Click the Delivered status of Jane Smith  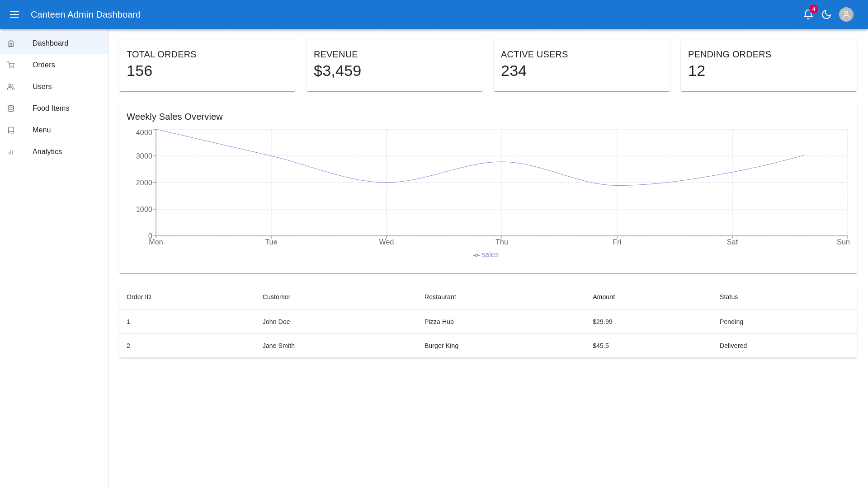point(733,346)
